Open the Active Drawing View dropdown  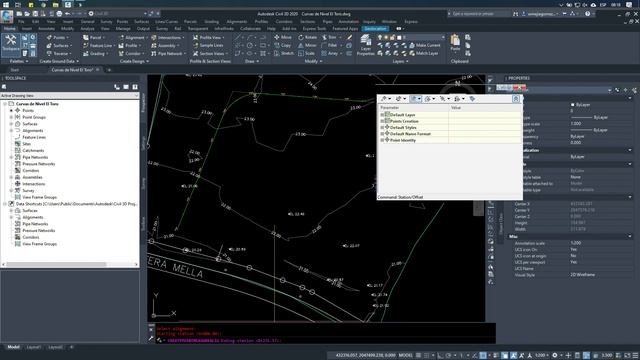point(70,96)
